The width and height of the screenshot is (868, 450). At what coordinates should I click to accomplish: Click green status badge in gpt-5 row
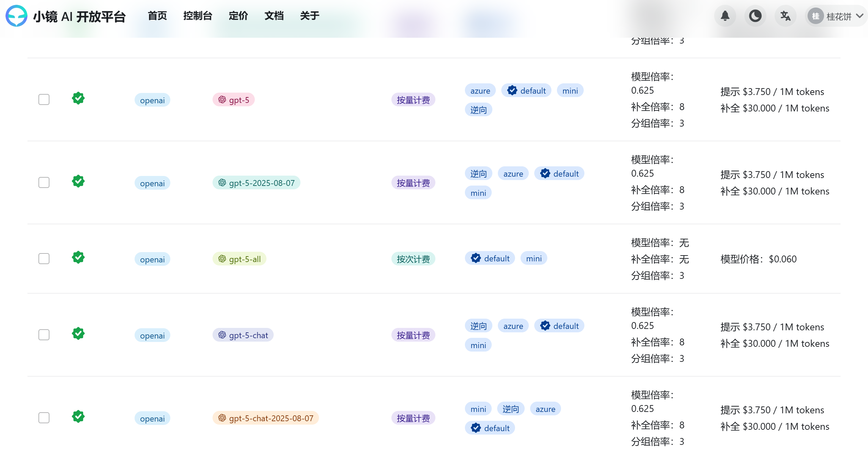[78, 98]
